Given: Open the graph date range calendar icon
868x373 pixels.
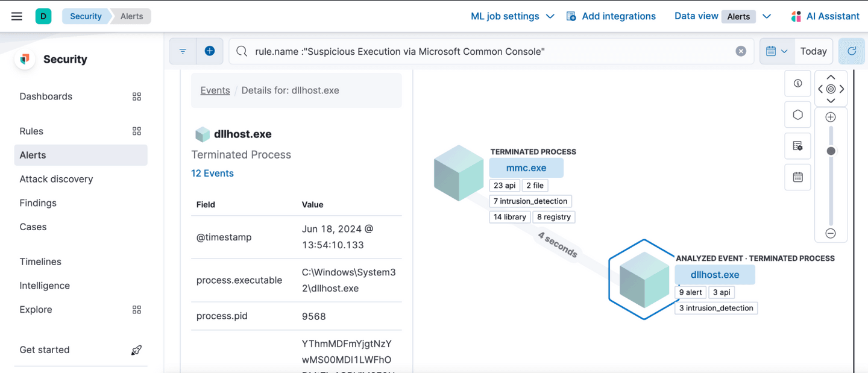Looking at the screenshot, I should (797, 177).
